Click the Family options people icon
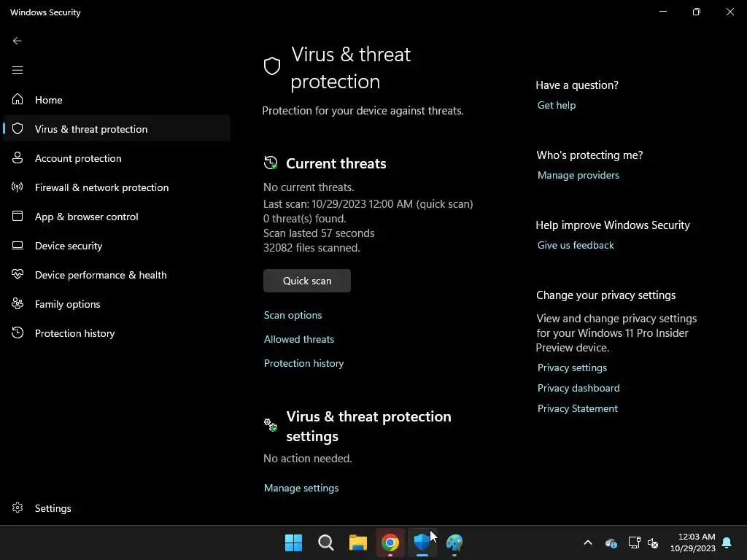 18,303
